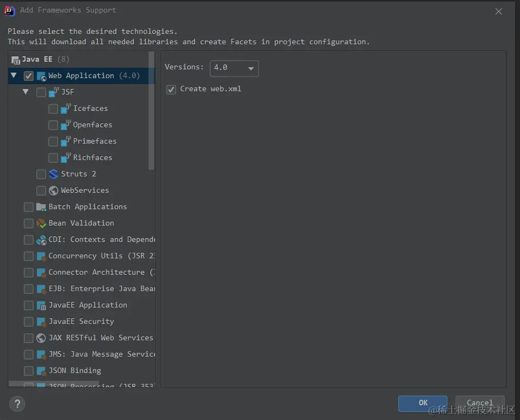Tick the JSON Binding checkbox
This screenshot has height=420, width=520.
point(28,371)
